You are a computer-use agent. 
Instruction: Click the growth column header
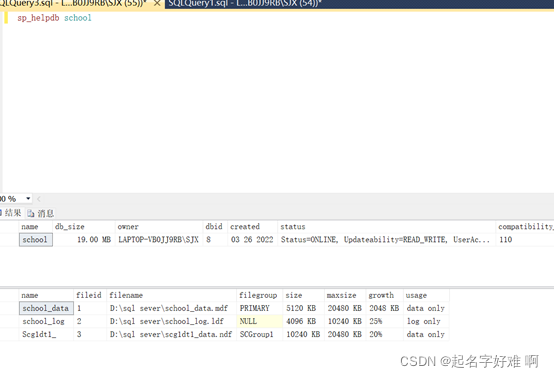coord(384,295)
